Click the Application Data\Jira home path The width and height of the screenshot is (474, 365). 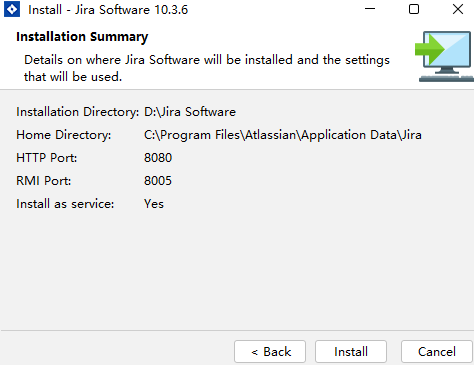[x=283, y=135]
